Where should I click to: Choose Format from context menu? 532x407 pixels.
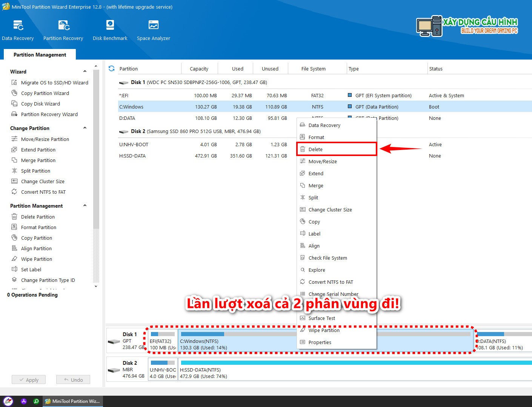[337, 137]
